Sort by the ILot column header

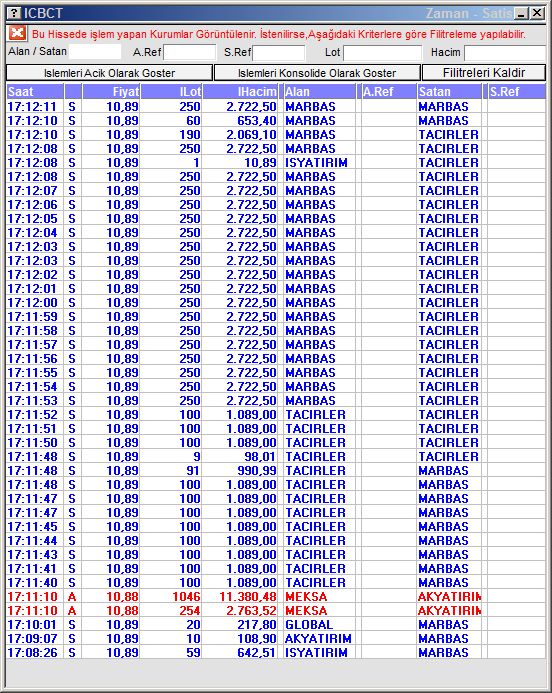pyautogui.click(x=171, y=91)
